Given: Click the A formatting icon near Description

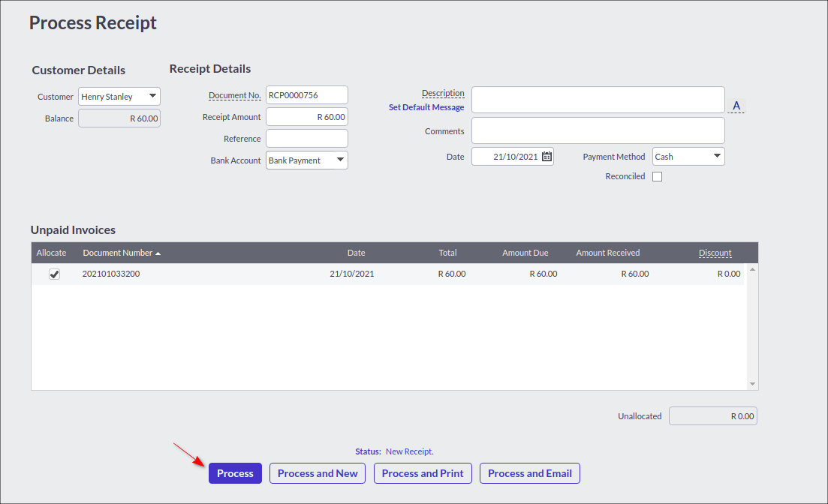Looking at the screenshot, I should tap(736, 105).
